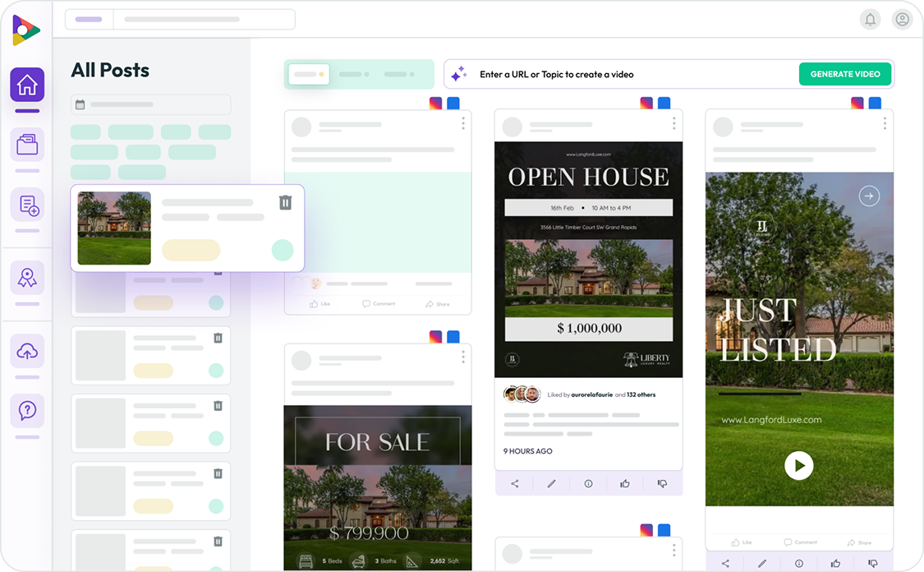
Task: Thumbs down the Open House post
Action: 662,483
